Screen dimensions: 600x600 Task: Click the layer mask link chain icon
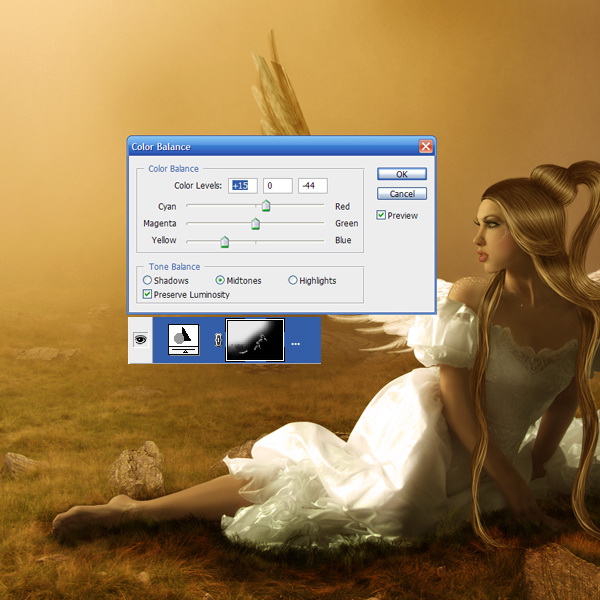click(218, 340)
